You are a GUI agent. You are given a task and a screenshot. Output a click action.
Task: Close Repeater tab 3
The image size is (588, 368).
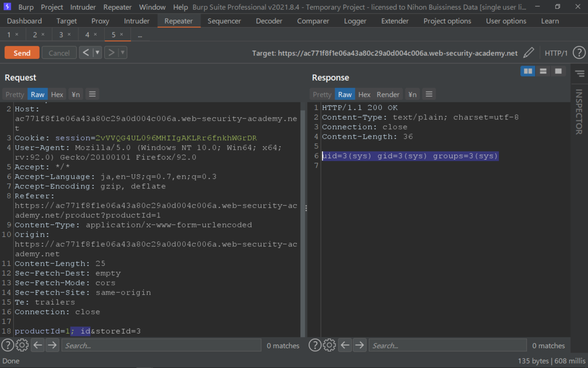pos(69,35)
